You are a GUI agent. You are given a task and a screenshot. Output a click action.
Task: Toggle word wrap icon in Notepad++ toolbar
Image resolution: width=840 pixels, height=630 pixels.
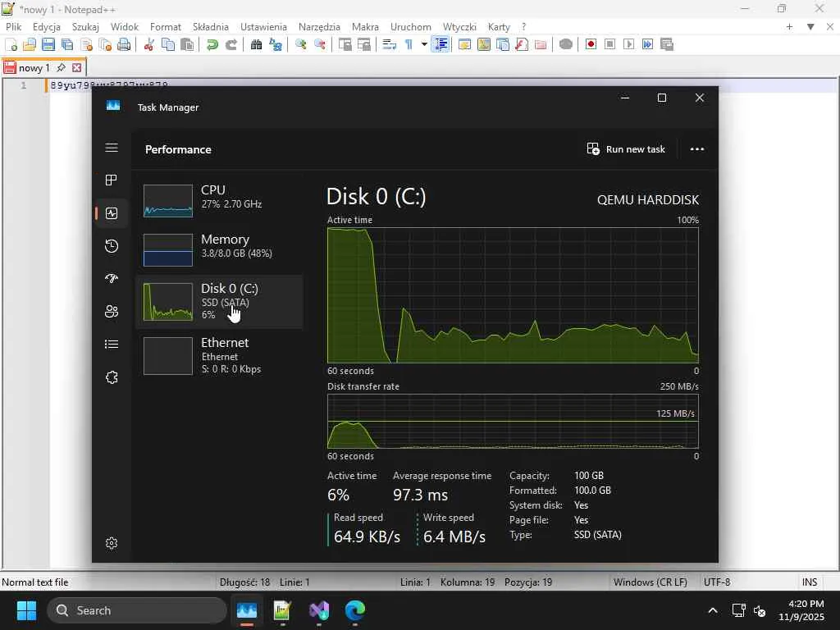pos(390,44)
